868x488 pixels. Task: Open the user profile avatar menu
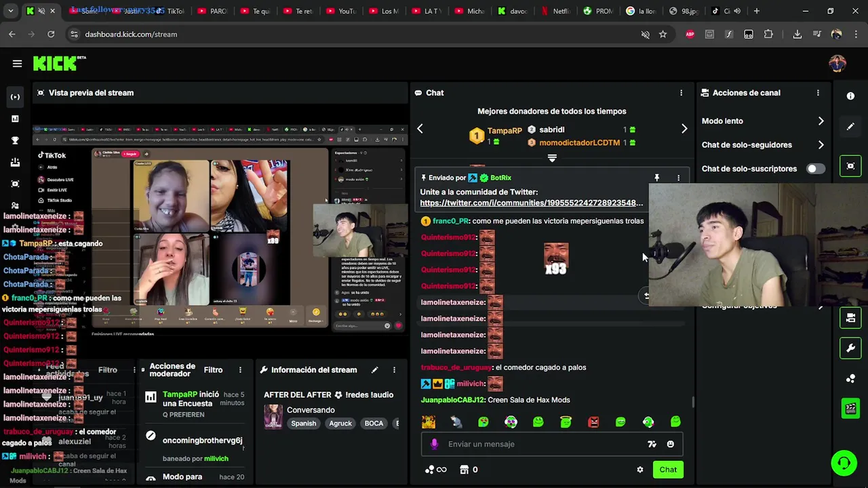(837, 64)
